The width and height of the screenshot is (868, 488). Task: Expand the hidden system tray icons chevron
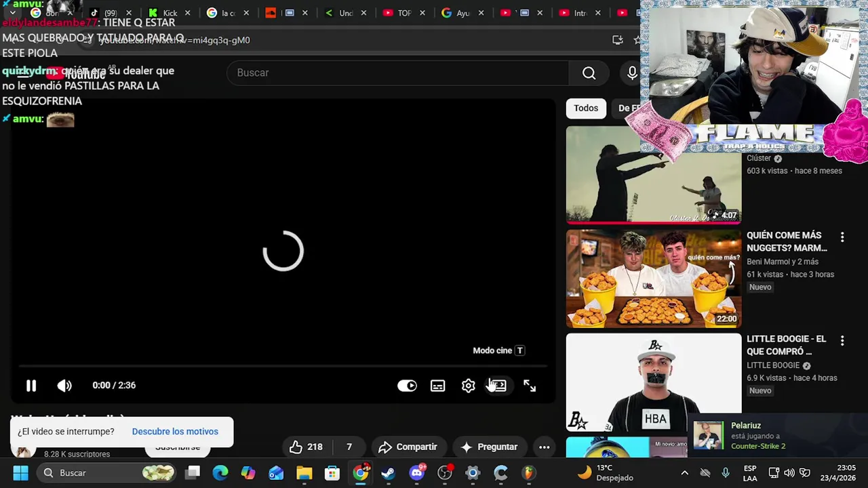[684, 473]
